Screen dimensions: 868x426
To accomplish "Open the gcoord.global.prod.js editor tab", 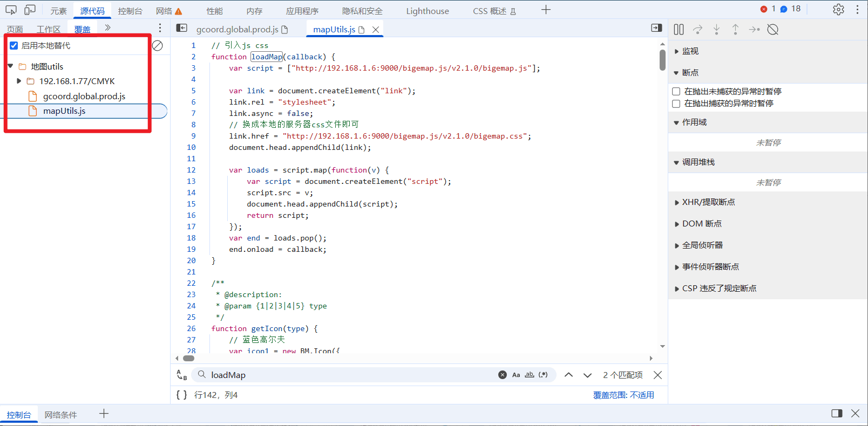I will pos(237,29).
